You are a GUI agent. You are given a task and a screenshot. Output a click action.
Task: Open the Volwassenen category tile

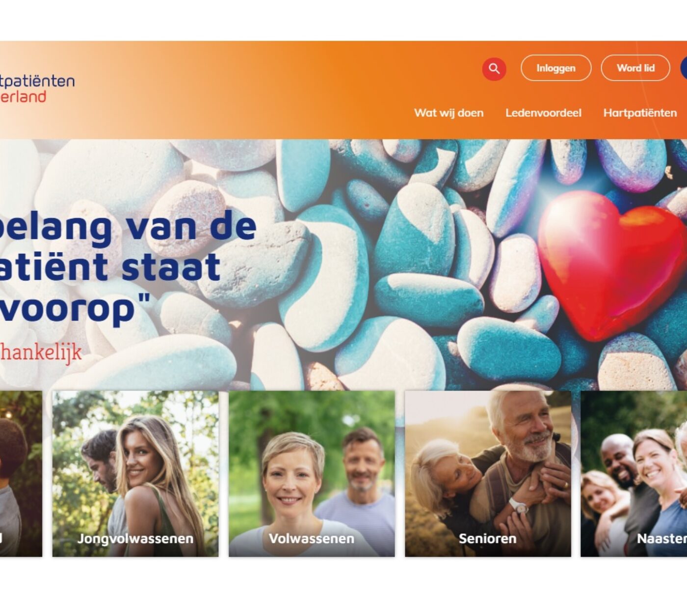312,474
